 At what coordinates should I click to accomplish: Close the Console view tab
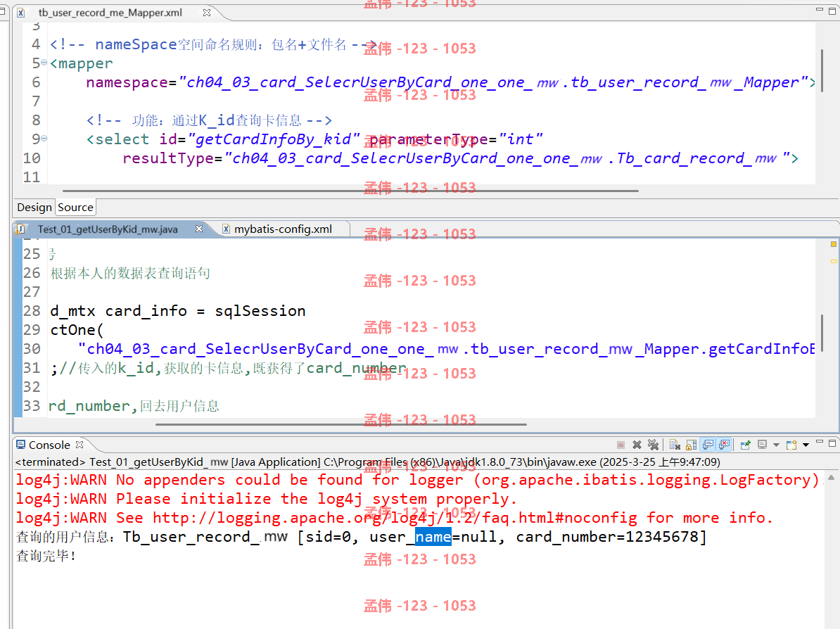[x=79, y=445]
